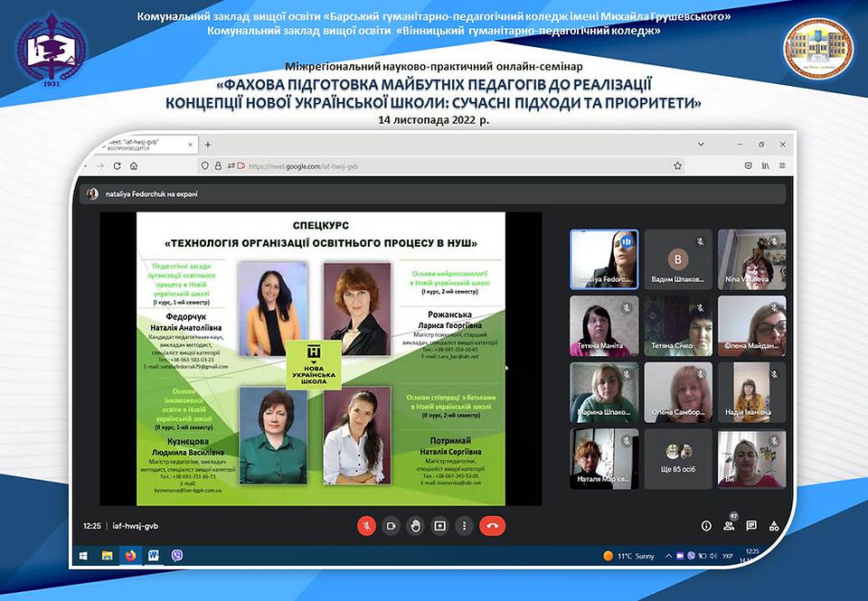
Task: Go to Firefox home page
Action: tap(134, 165)
